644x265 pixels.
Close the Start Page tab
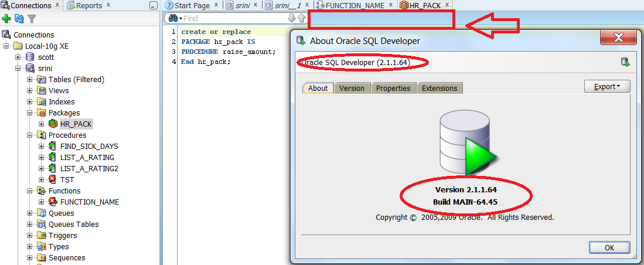216,5
